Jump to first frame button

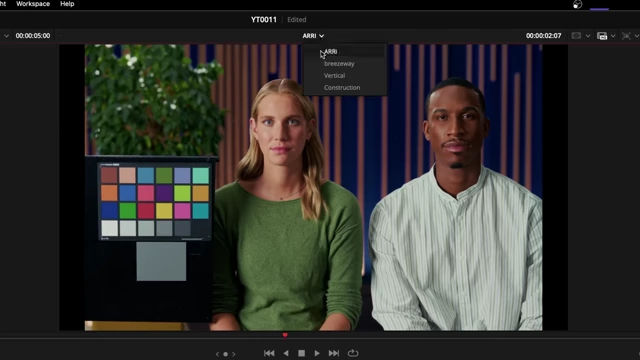pyautogui.click(x=269, y=353)
